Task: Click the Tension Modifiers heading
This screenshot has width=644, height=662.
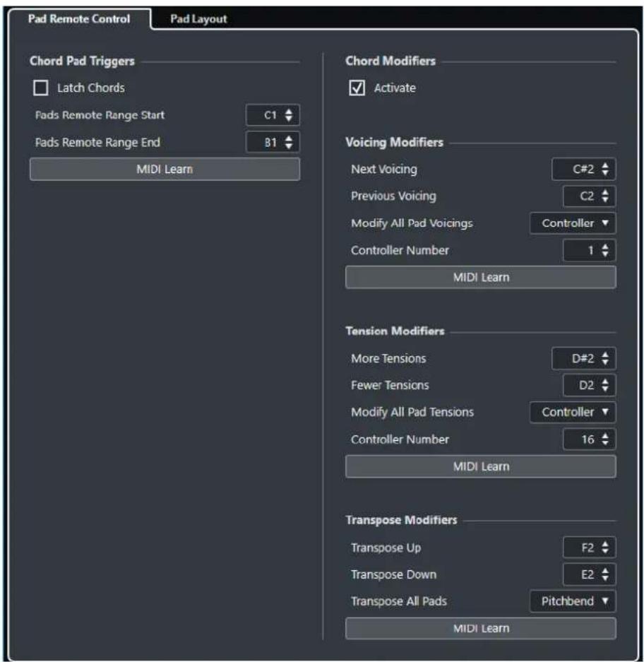Action: click(395, 331)
